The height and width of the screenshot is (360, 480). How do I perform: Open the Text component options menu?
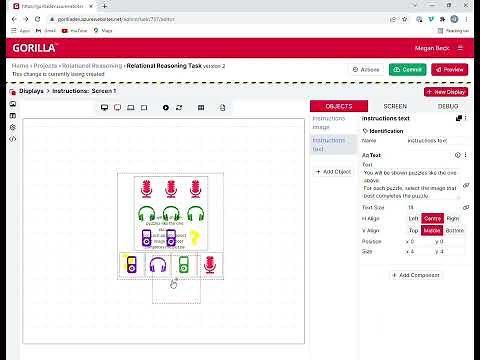(x=466, y=155)
